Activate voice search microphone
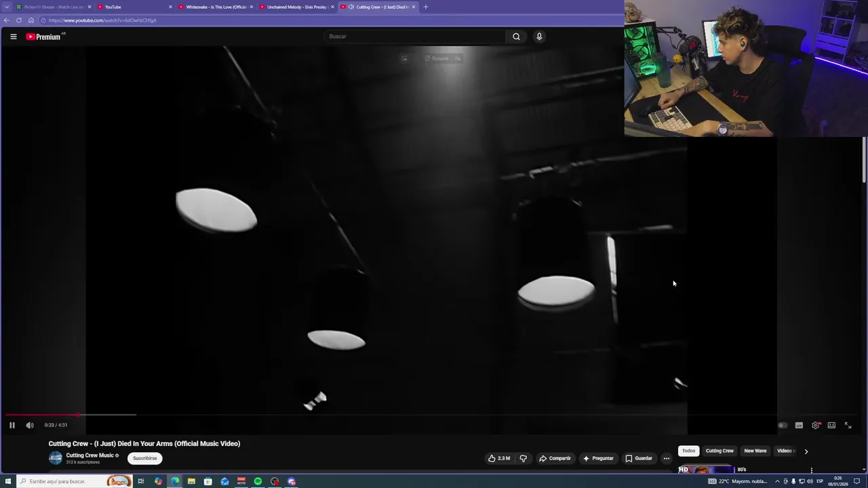 click(539, 37)
